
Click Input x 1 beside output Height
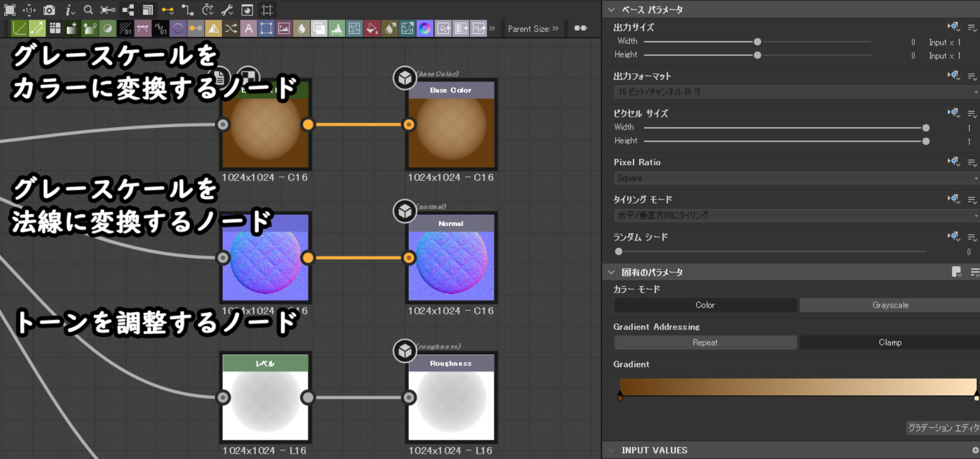click(x=945, y=55)
